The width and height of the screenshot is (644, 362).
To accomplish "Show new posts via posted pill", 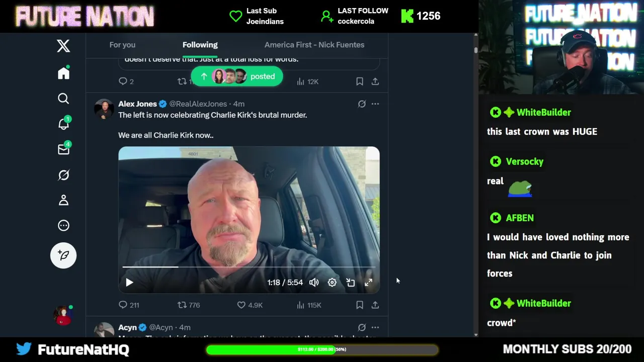I will tap(236, 76).
